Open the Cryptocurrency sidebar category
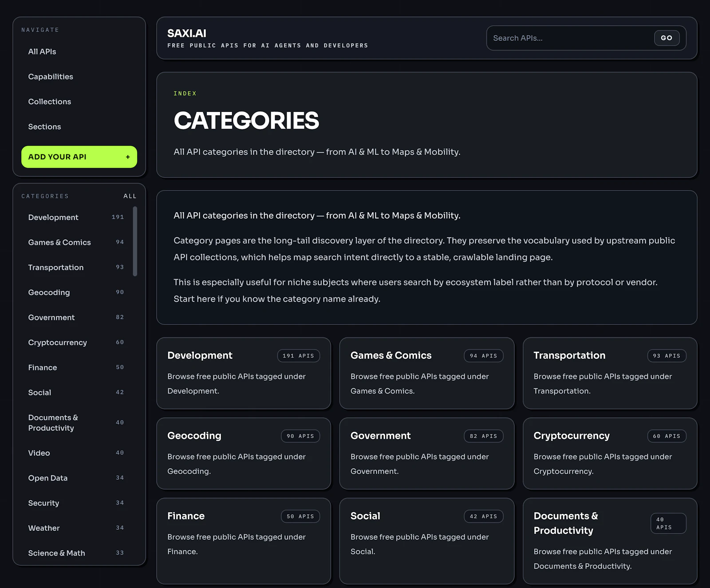Viewport: 710px width, 588px height. point(57,342)
